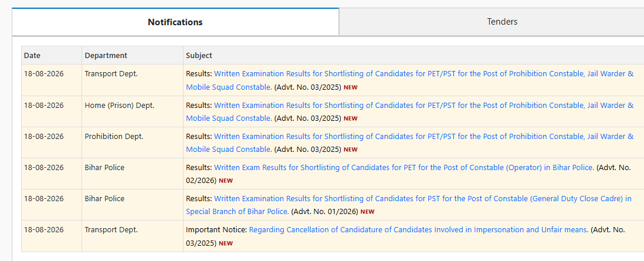This screenshot has width=644, height=261.
Task: Open cancellation of candidature notice link
Action: tap(419, 230)
